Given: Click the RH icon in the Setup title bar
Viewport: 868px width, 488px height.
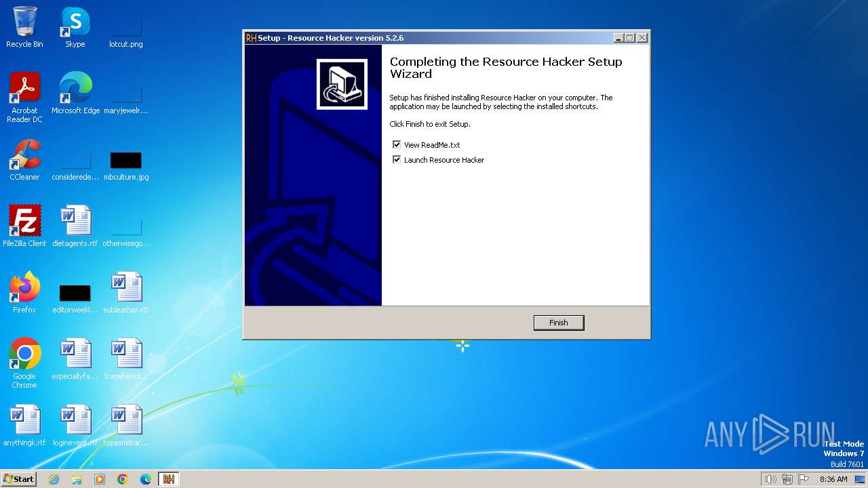Looking at the screenshot, I should click(x=251, y=38).
